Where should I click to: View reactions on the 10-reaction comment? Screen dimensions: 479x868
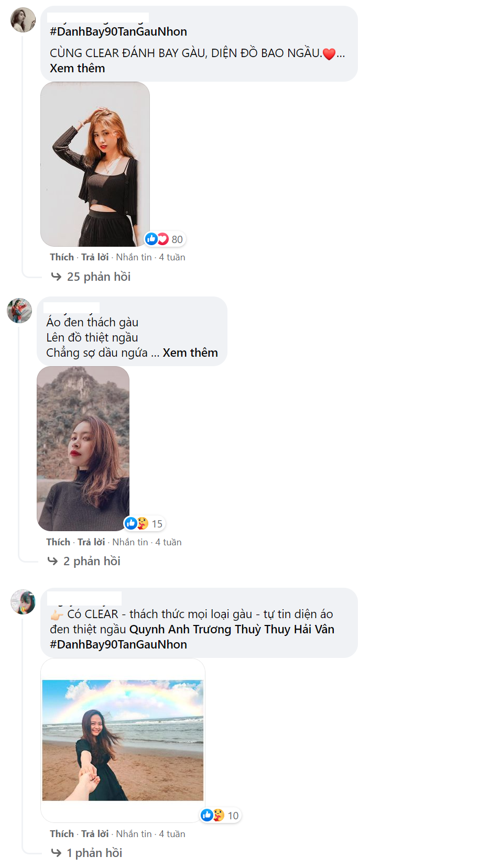[x=221, y=815]
